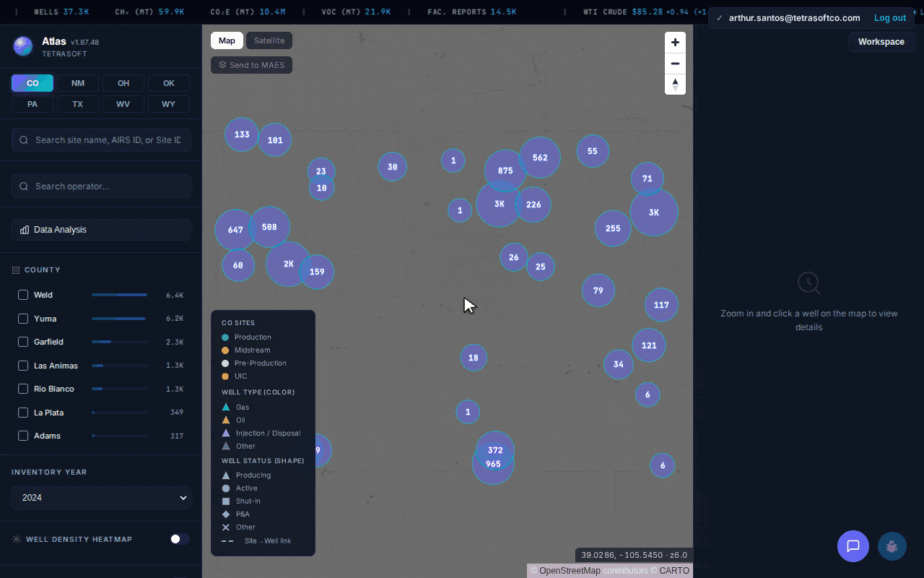
Task: Click the heatmap sun icon
Action: [16, 539]
